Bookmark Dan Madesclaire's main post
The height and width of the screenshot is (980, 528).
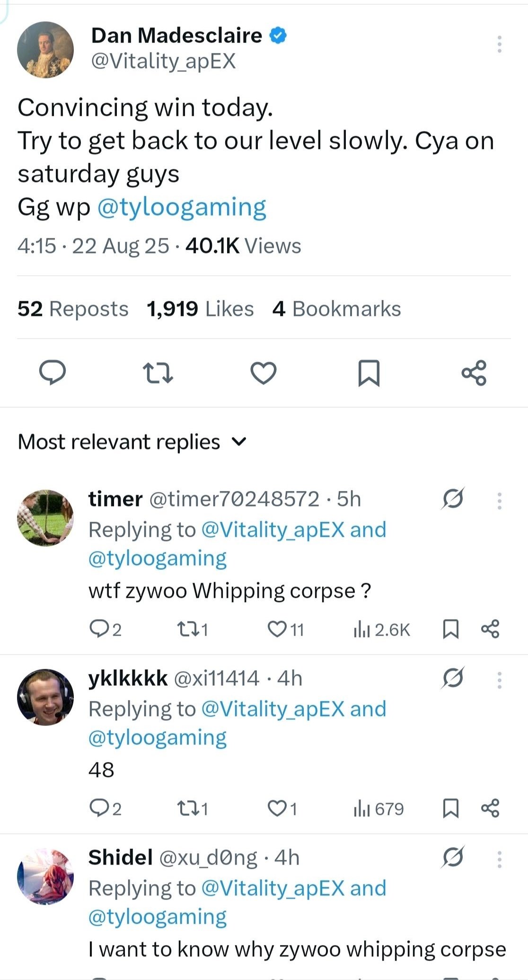point(369,373)
